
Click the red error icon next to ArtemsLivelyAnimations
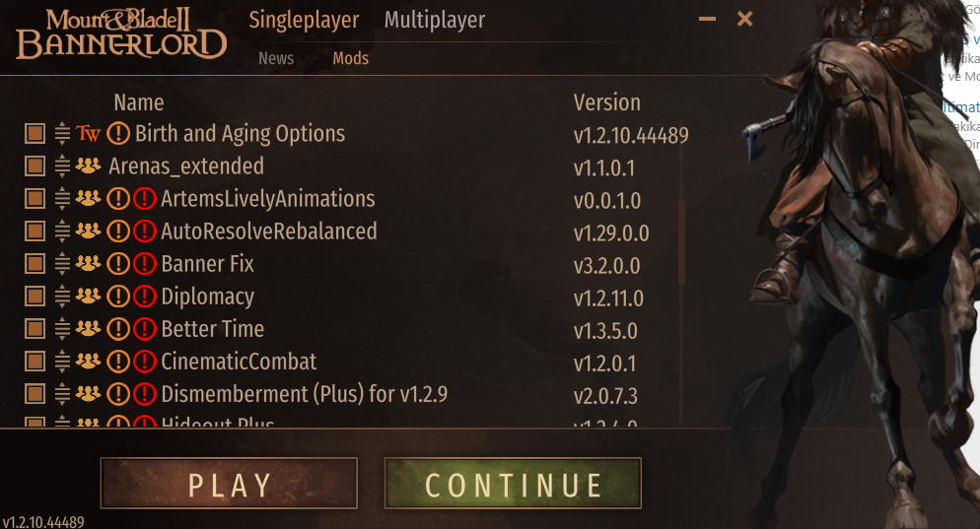pyautogui.click(x=144, y=199)
